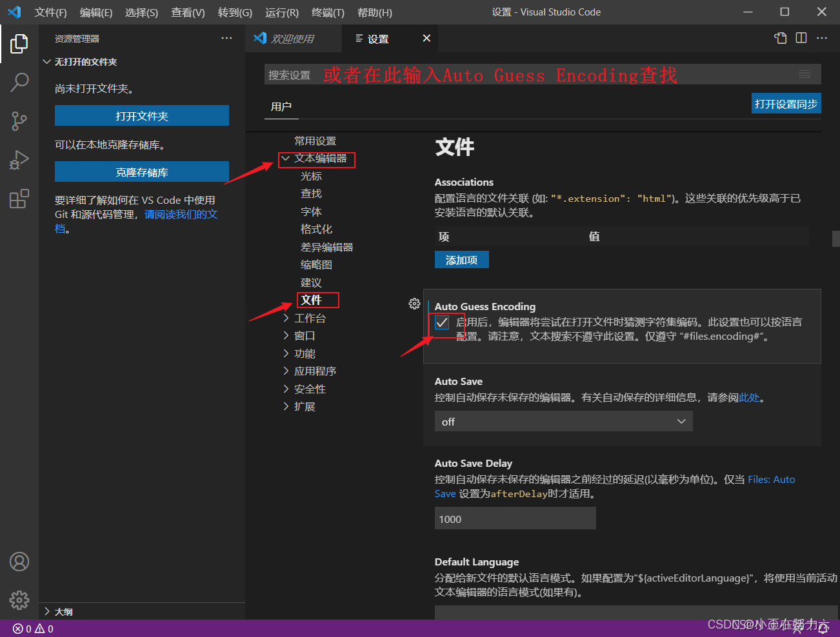Click the settings search filter icon
The width and height of the screenshot is (840, 637).
click(x=805, y=74)
